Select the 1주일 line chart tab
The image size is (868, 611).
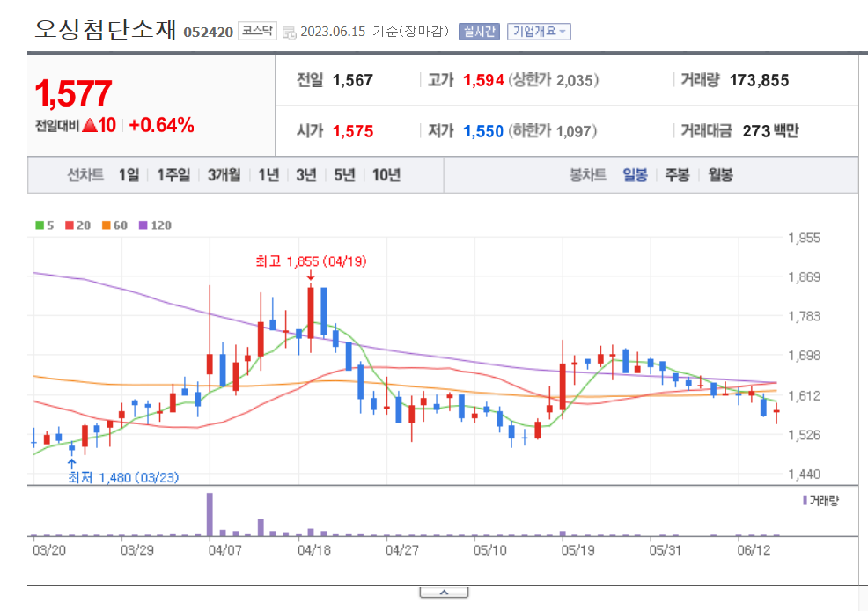[173, 175]
